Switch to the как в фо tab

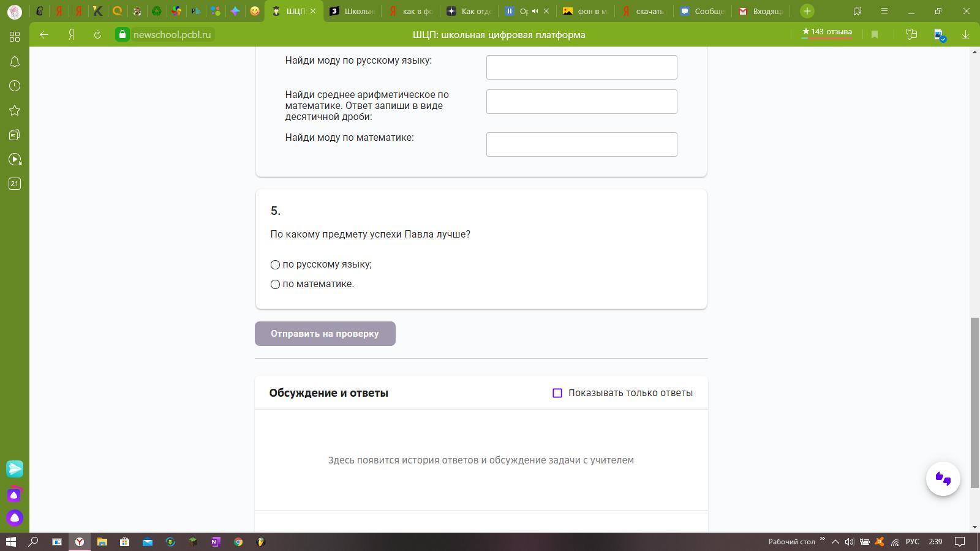tap(410, 11)
